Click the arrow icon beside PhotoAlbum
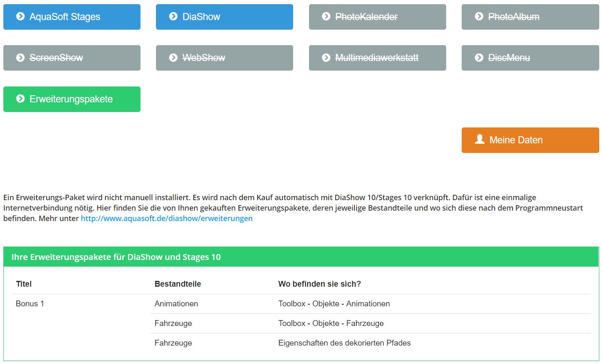This screenshot has height=364, width=603. pos(479,16)
